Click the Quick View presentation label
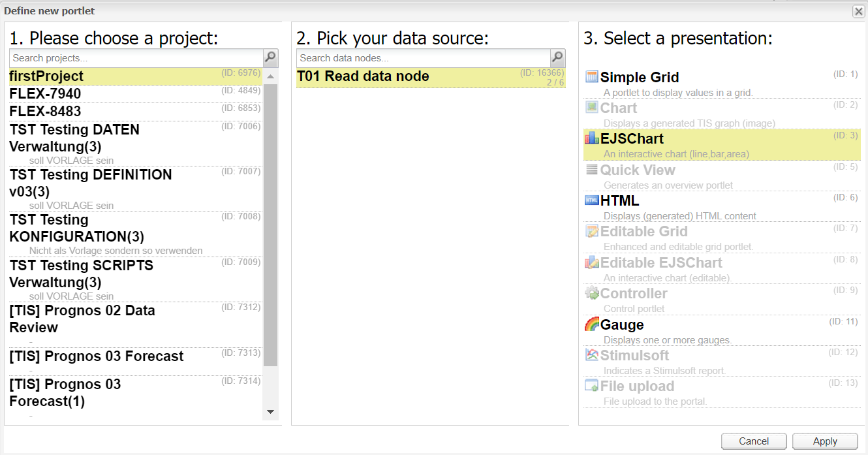Viewport: 868px width, 455px height. click(x=638, y=170)
